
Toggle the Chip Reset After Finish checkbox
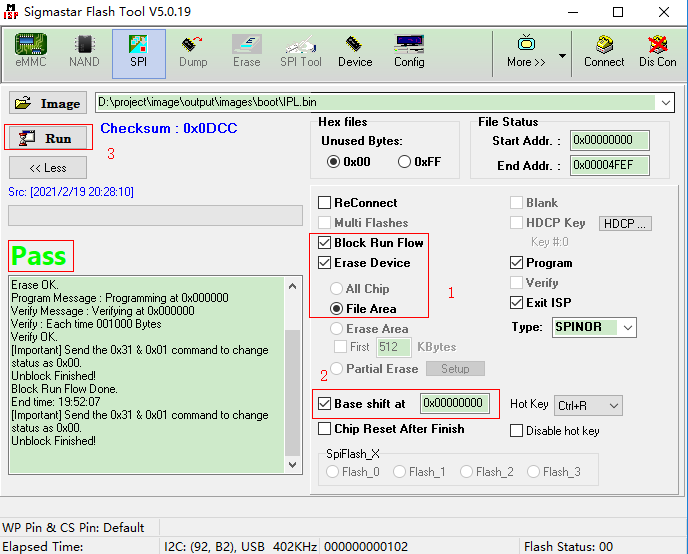[324, 429]
